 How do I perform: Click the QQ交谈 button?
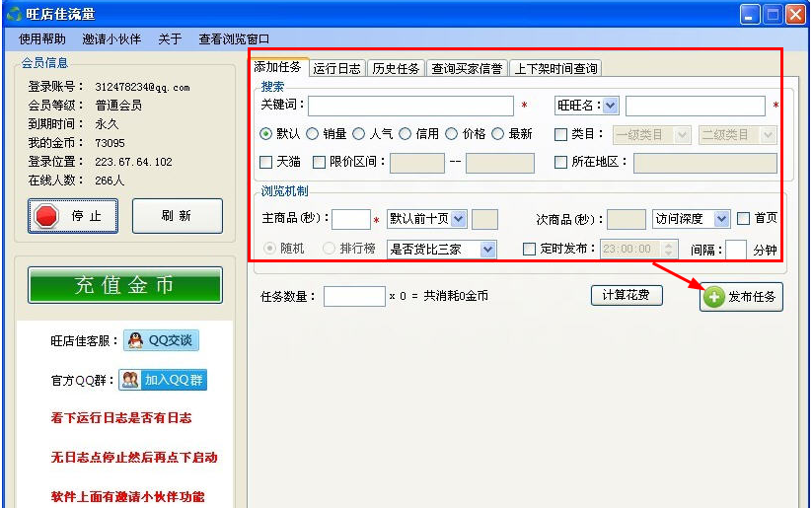coord(161,340)
